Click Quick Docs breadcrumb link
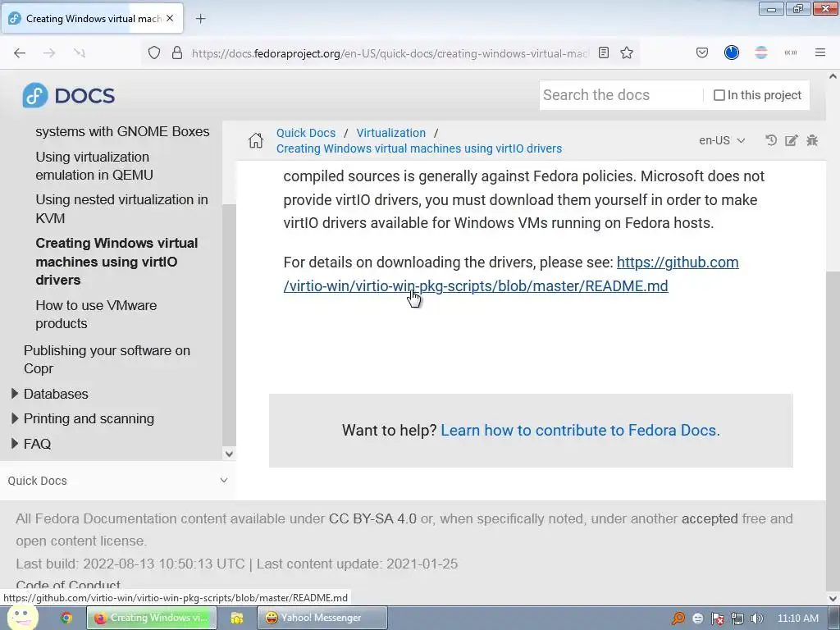Image resolution: width=840 pixels, height=630 pixels. pyautogui.click(x=306, y=133)
